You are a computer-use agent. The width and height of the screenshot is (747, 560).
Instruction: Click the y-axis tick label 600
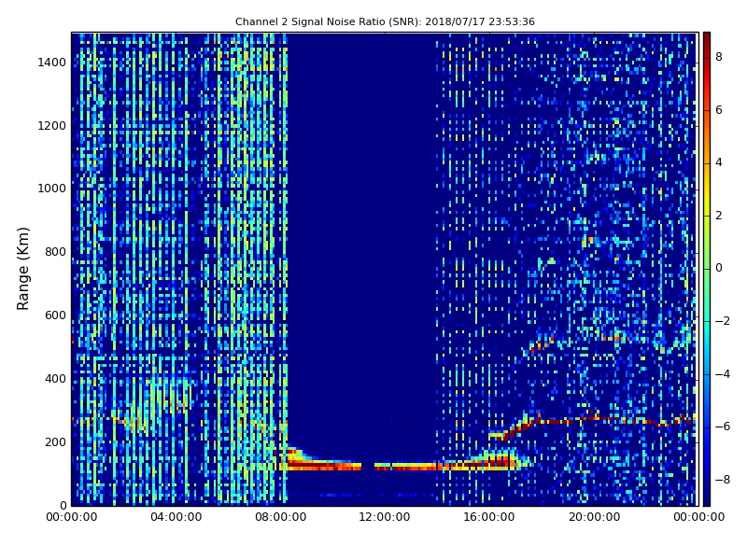tap(55, 315)
